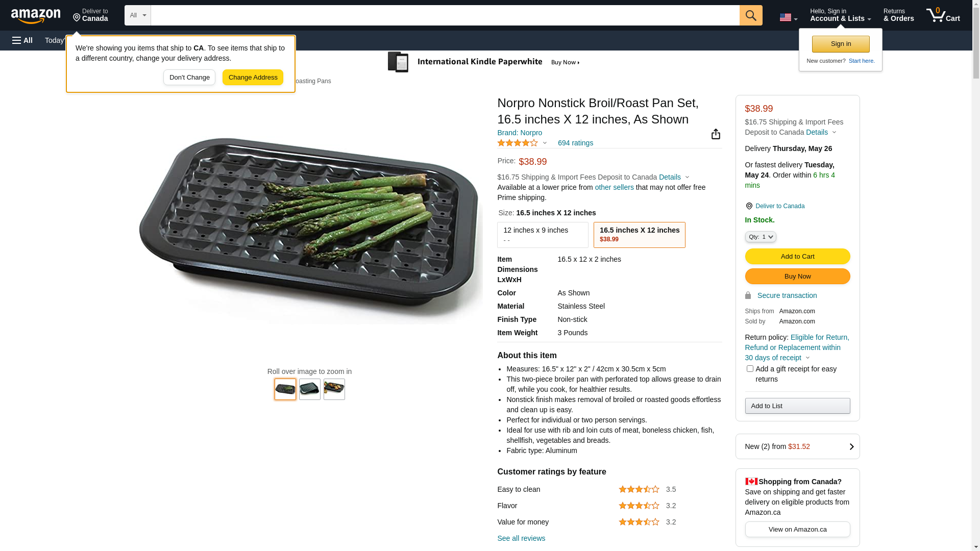
Task: Click the Add to Cart button
Action: (797, 257)
